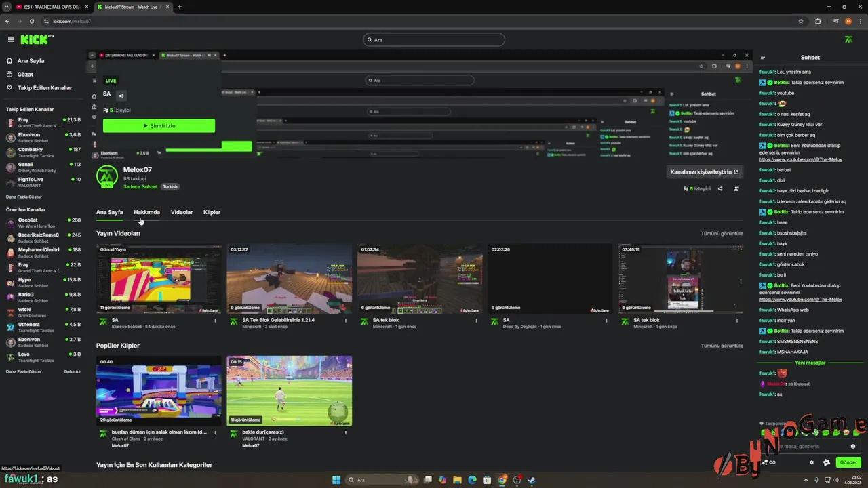Open Chrome from the taskbar
The image size is (868, 488).
coord(502,480)
